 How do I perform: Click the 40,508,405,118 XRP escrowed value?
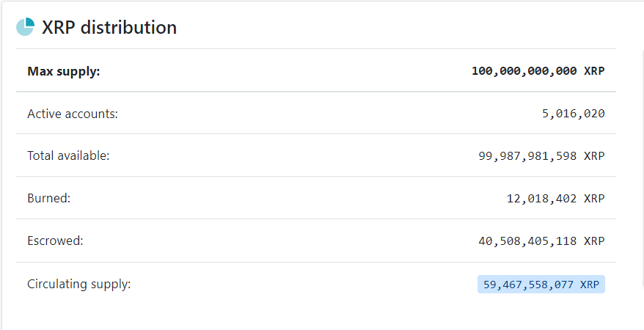point(541,241)
